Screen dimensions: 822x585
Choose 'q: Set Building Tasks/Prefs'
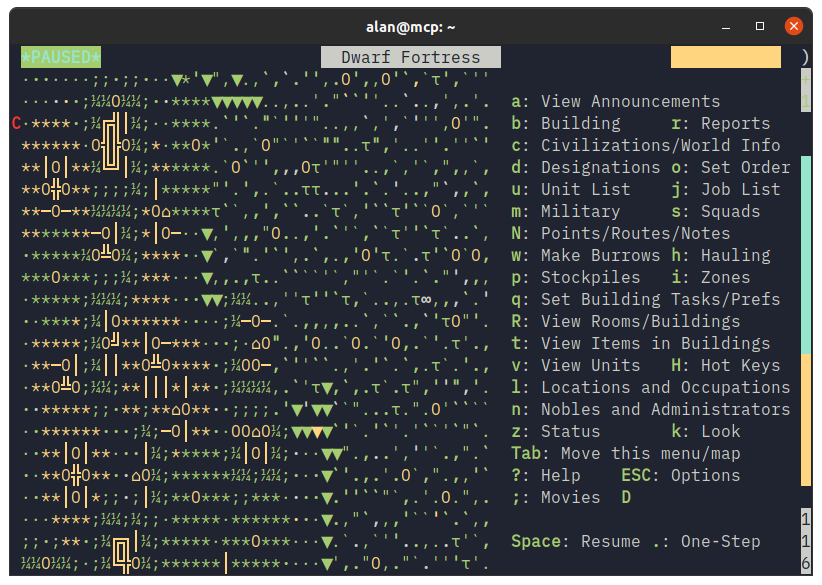pos(646,299)
